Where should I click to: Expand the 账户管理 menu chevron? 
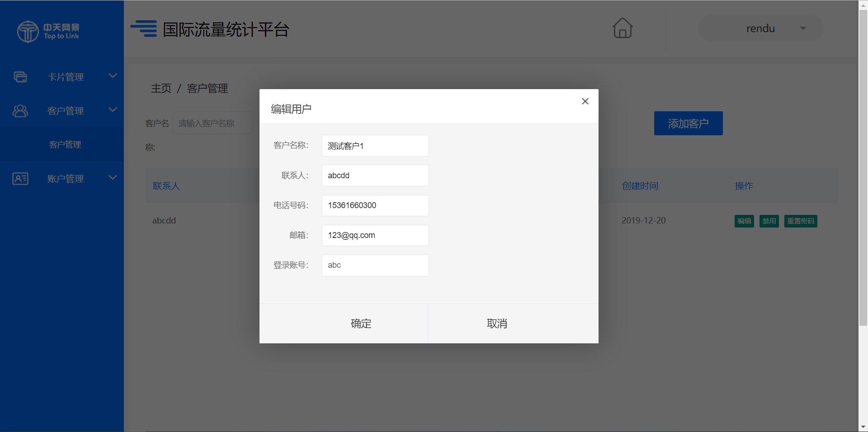tap(113, 177)
